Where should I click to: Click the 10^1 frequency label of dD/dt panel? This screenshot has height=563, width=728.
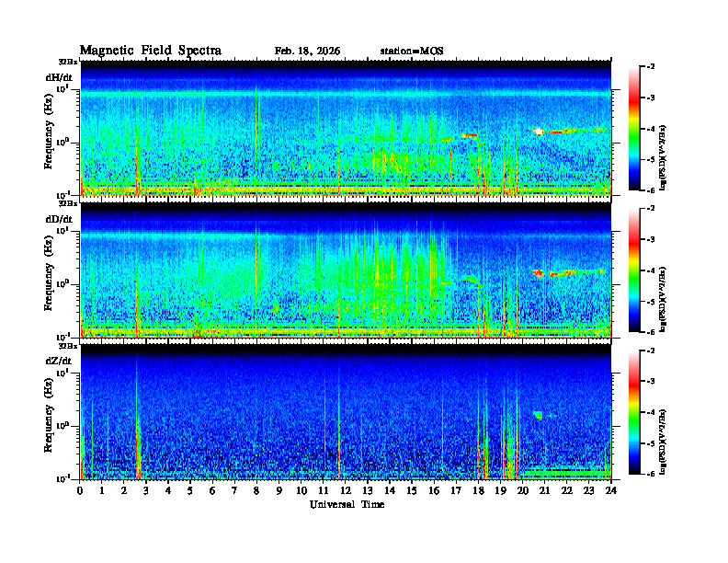[63, 231]
